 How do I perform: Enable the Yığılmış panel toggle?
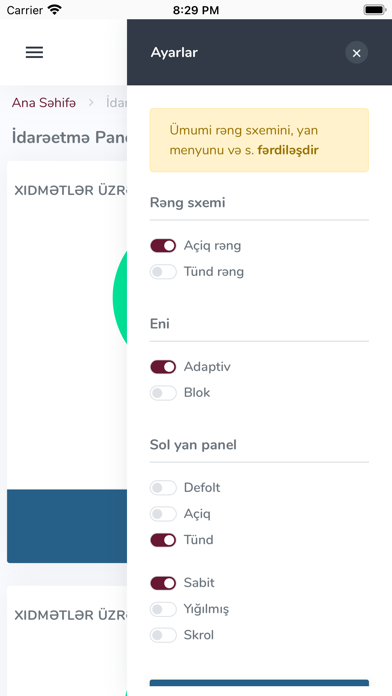click(163, 609)
